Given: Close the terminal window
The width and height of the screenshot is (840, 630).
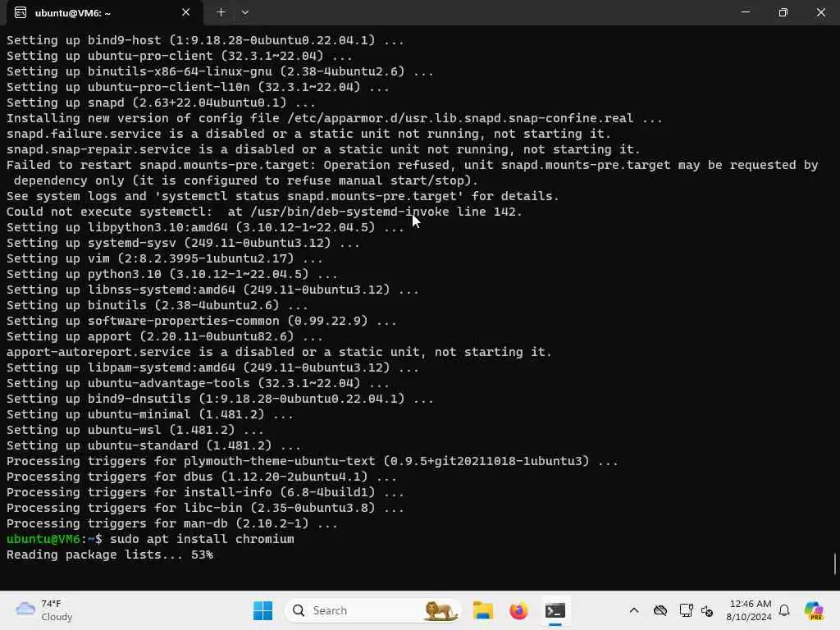Looking at the screenshot, I should click(x=820, y=12).
